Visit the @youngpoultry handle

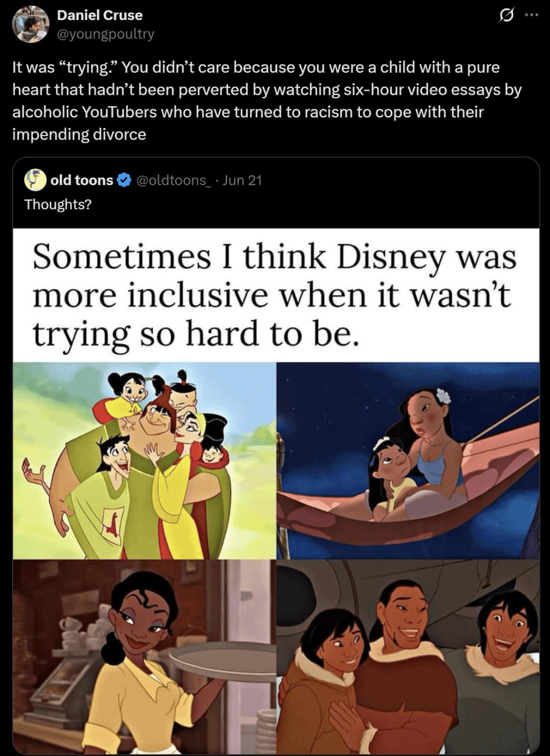[x=105, y=34]
